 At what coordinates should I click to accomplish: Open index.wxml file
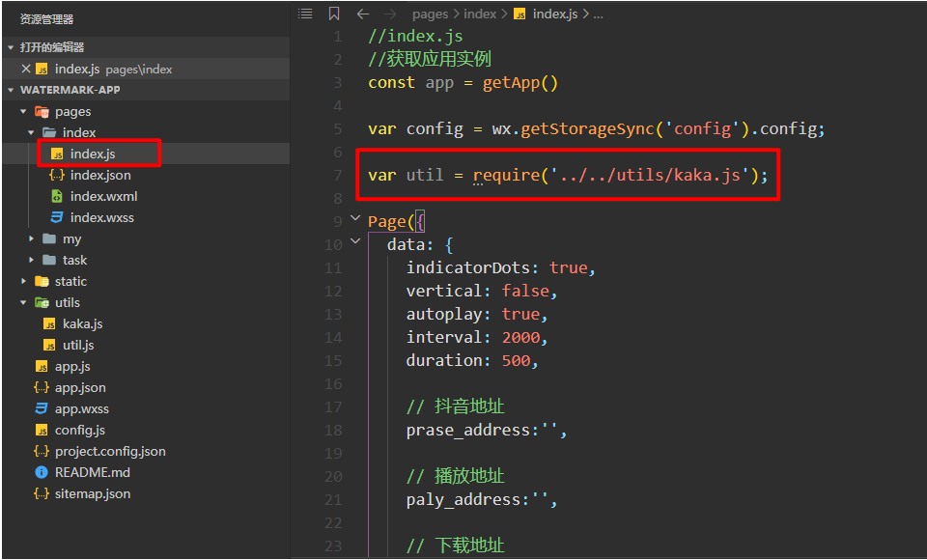point(104,196)
